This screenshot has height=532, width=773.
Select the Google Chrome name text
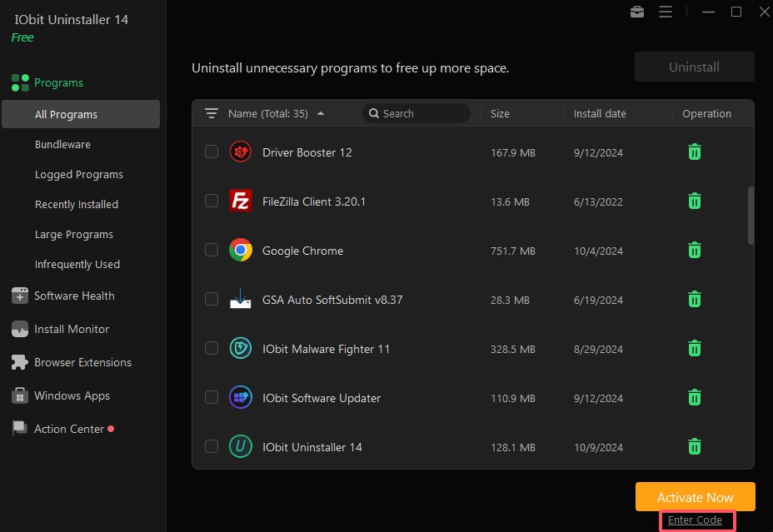[302, 251]
